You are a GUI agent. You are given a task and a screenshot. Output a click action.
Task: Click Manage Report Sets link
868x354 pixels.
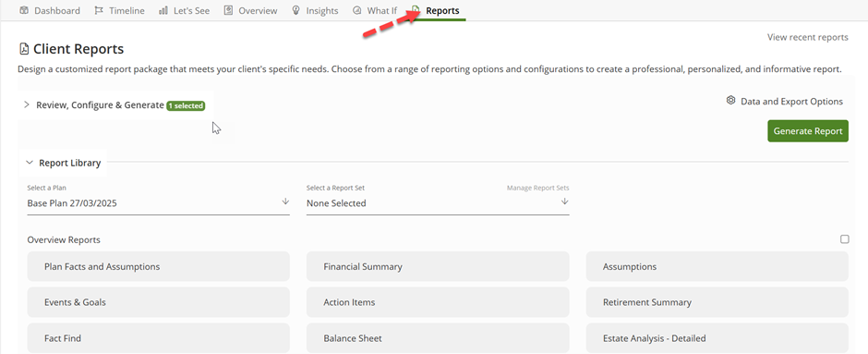[537, 189]
